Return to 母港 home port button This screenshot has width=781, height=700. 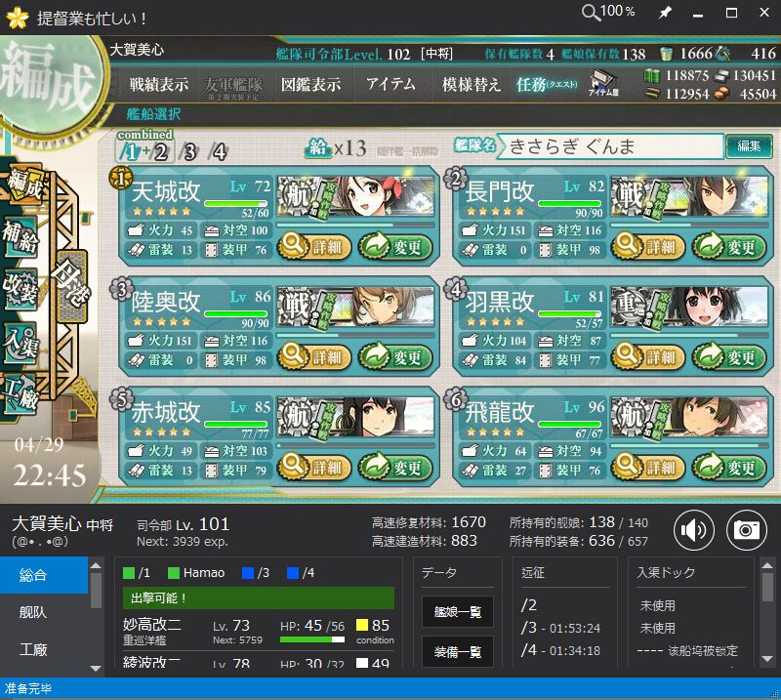click(x=72, y=285)
